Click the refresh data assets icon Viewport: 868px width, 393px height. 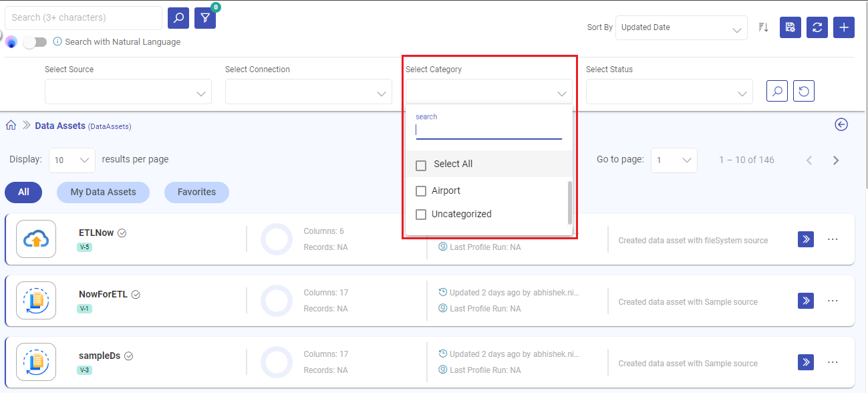click(x=817, y=27)
